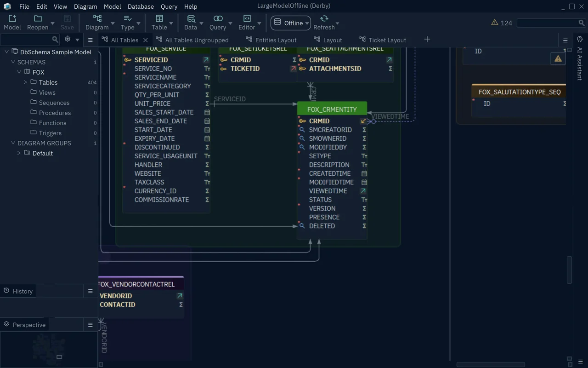
Task: Select the Procedures tree item
Action: (x=55, y=113)
